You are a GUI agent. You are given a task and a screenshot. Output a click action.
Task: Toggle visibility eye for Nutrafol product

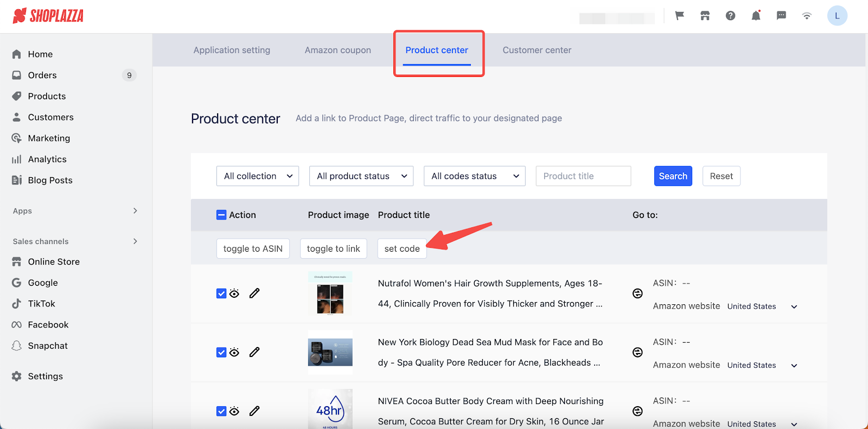pos(234,293)
